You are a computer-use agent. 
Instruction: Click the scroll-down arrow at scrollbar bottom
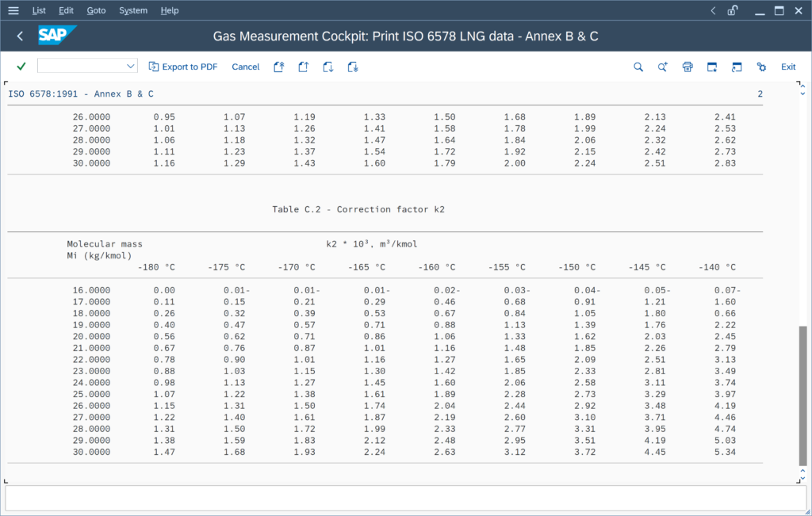802,478
